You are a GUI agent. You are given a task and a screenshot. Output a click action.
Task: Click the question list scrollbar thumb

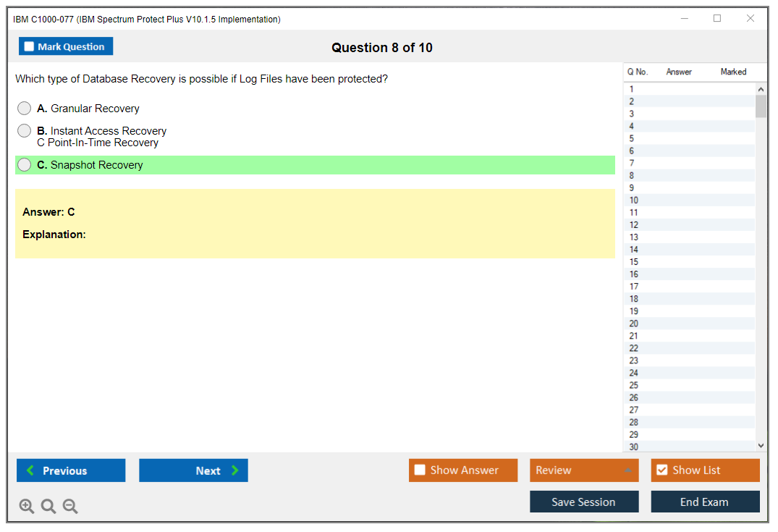click(x=761, y=106)
